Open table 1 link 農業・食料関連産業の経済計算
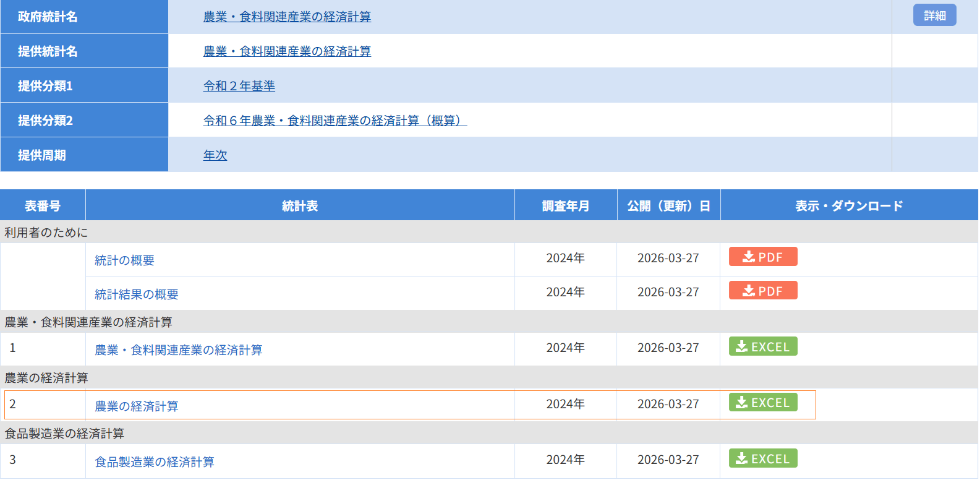Screen dimensions: 980x480 click(178, 350)
